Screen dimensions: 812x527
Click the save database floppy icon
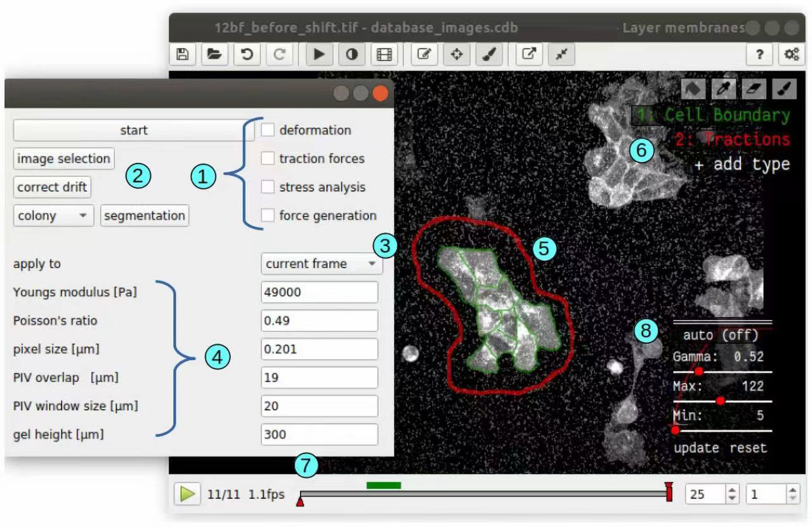(183, 55)
